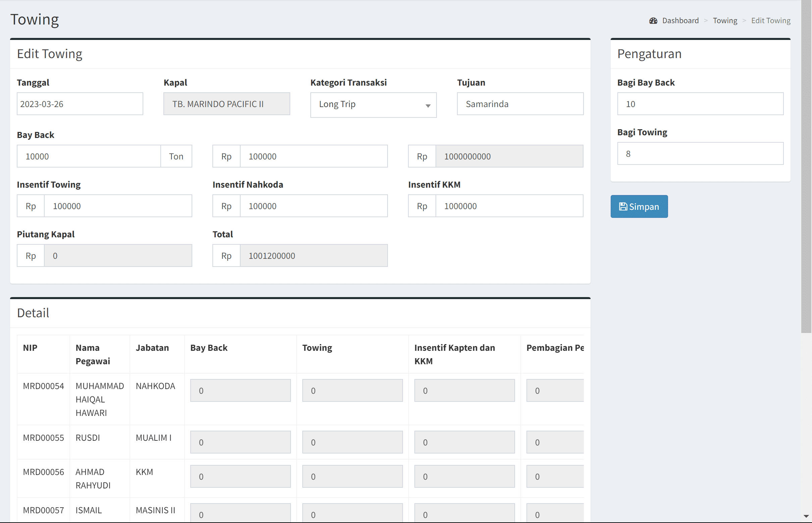812x523 pixels.
Task: Click the Kapal field TB. MARINDO PACIFIC II
Action: (226, 104)
